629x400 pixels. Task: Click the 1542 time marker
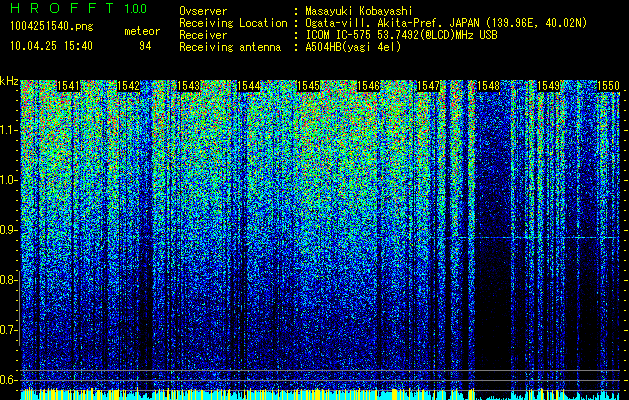(128, 86)
